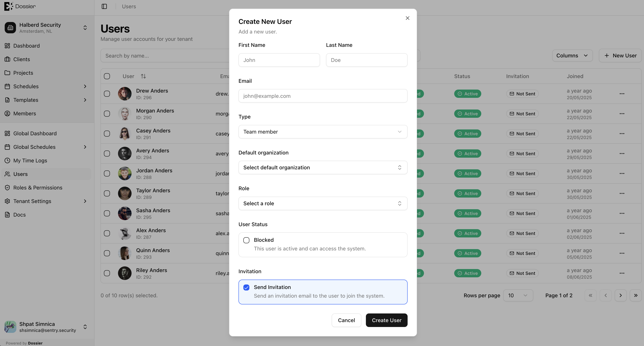
Task: Click the Roles & Permissions shield icon
Action: coord(8,188)
